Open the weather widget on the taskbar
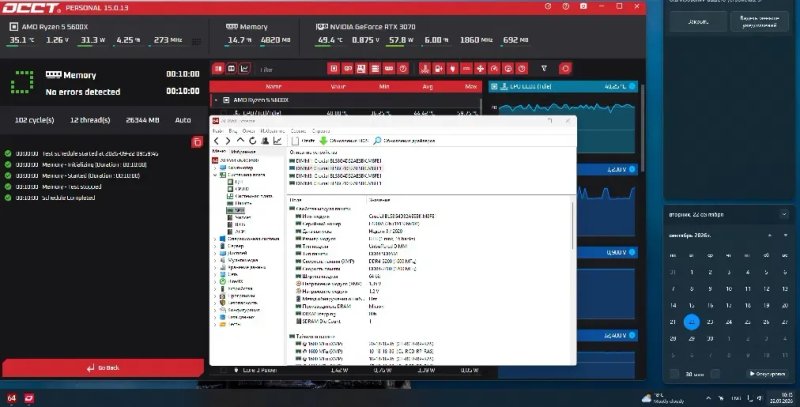Screen dimensions: 800x407 tap(663, 398)
